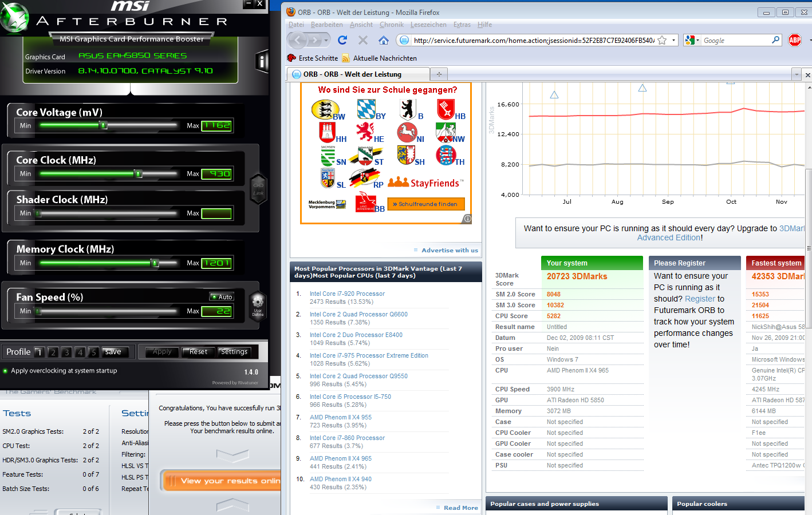812x515 pixels.
Task: Go back with Firefox back arrow
Action: pyautogui.click(x=297, y=40)
